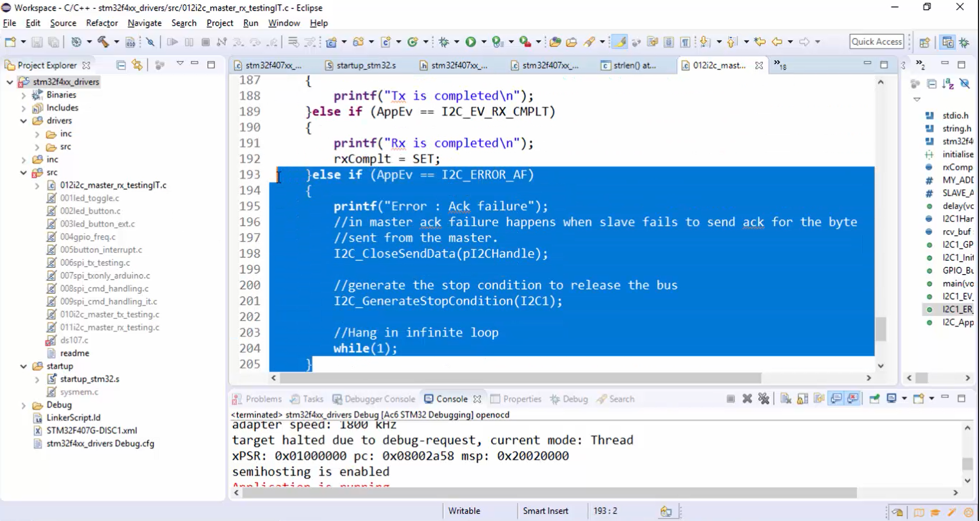
Task: Show hidden editor tabs list (»18)
Action: click(x=780, y=65)
